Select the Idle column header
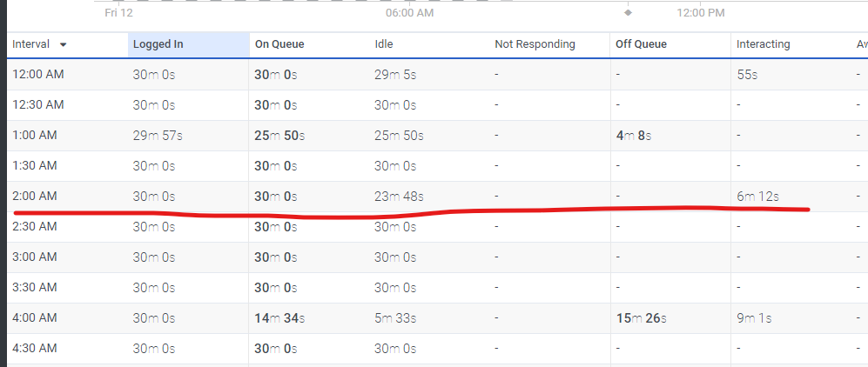Image resolution: width=868 pixels, height=367 pixels. click(x=385, y=44)
